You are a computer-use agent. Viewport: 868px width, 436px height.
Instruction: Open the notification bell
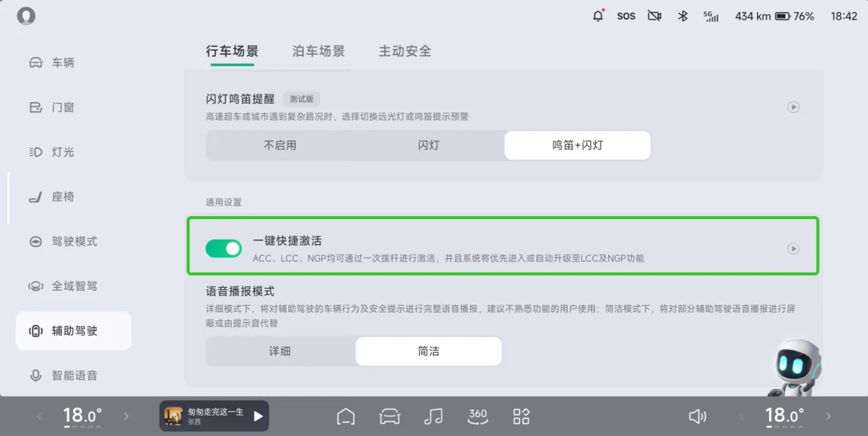598,16
